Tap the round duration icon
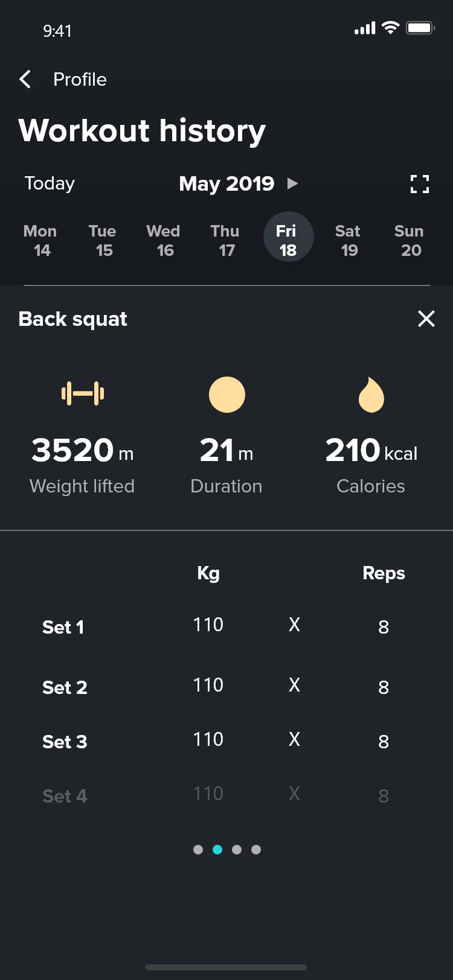Image resolution: width=453 pixels, height=980 pixels. [227, 395]
